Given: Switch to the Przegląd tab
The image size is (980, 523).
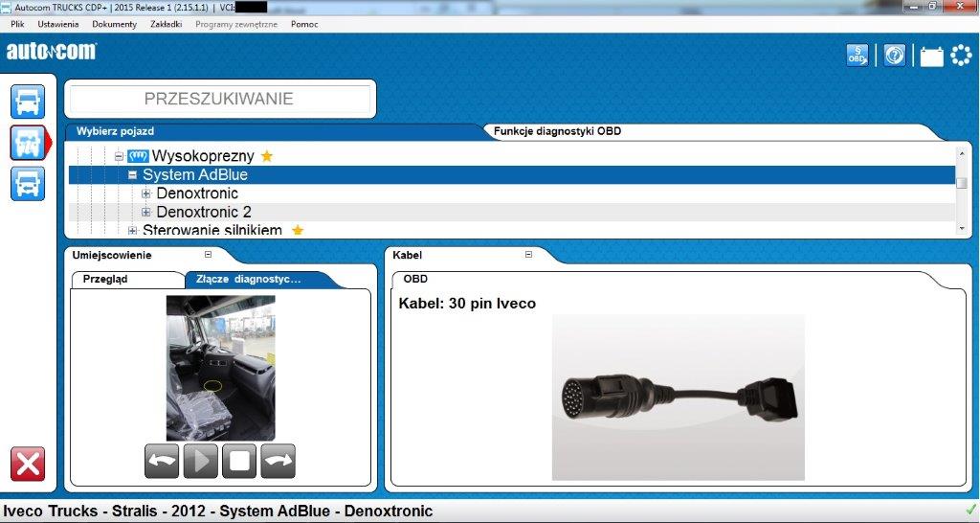Looking at the screenshot, I should 105,279.
